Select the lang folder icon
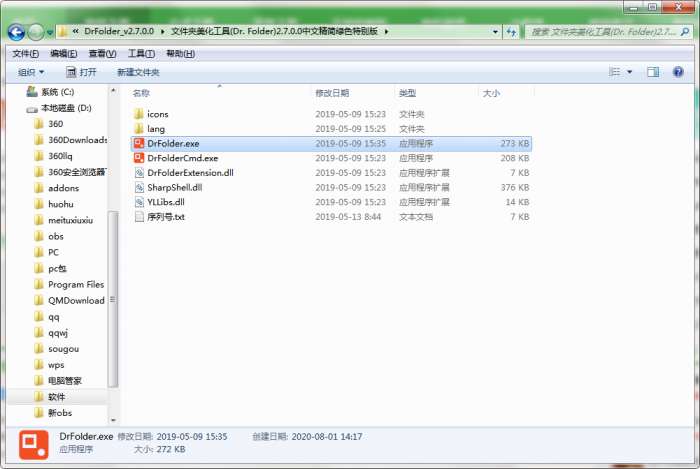Viewport: 700px width, 469px height. (x=139, y=129)
